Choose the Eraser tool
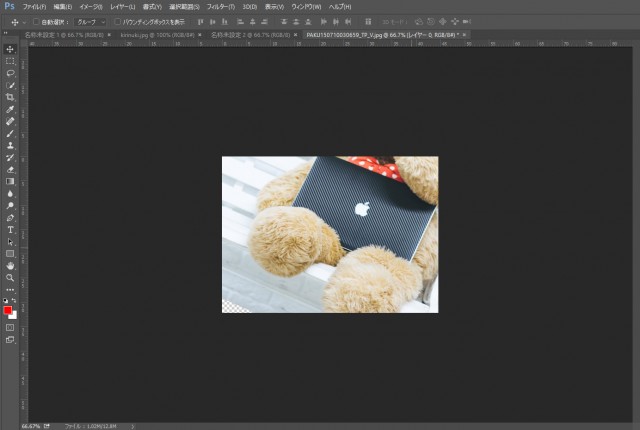Screen dimensions: 640x430 [x=10, y=169]
